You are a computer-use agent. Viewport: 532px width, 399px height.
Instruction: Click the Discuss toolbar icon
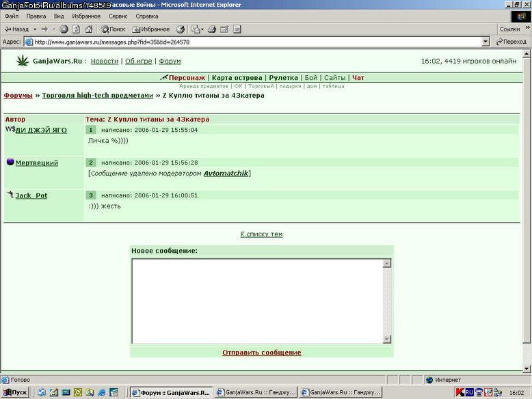tap(237, 29)
